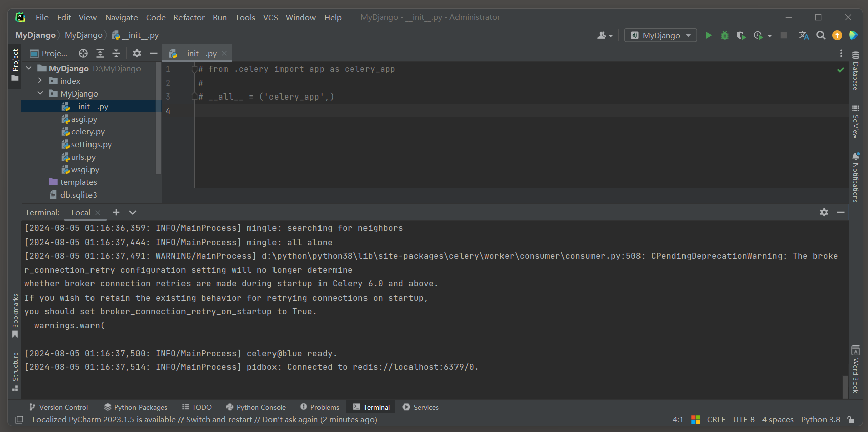Toggle the Bookmarks side panel

tap(15, 316)
